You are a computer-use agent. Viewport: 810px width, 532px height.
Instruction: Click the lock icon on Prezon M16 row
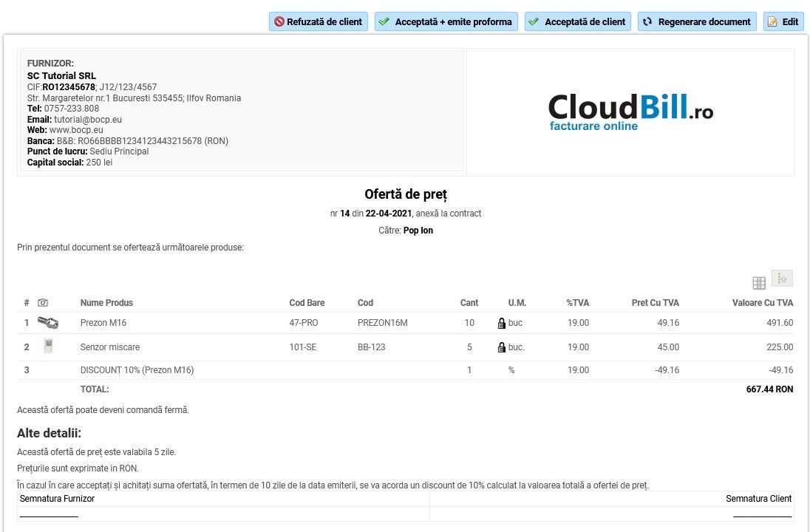point(502,323)
